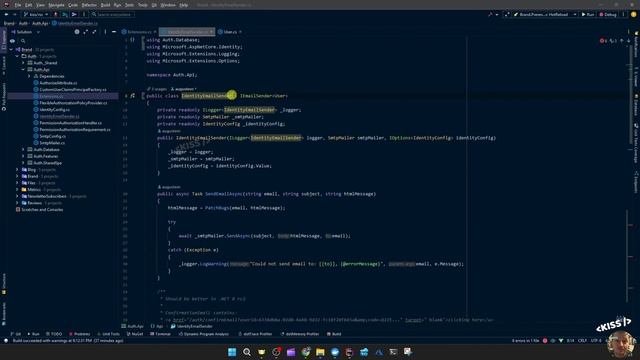The width and height of the screenshot is (640, 360).
Task: Open the TODO tool window
Action: (54, 334)
